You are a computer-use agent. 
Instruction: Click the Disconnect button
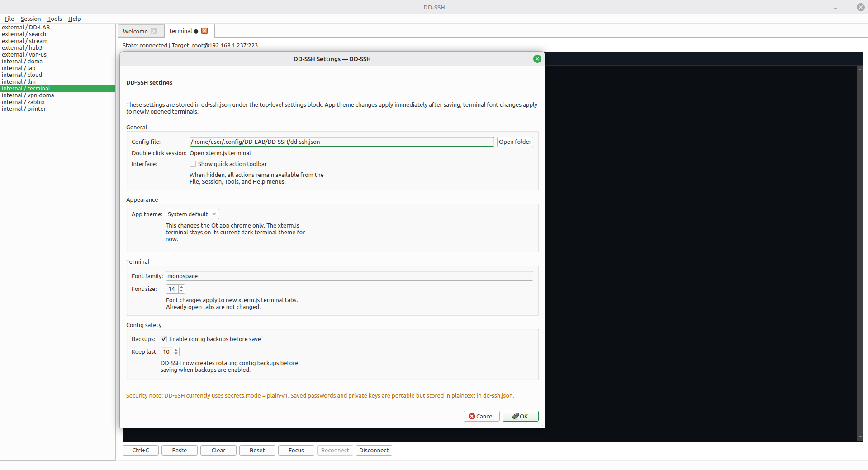[x=374, y=450]
